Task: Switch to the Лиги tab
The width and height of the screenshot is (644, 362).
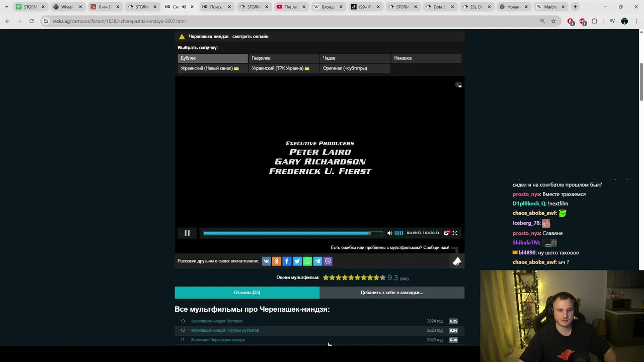Action: (104, 7)
